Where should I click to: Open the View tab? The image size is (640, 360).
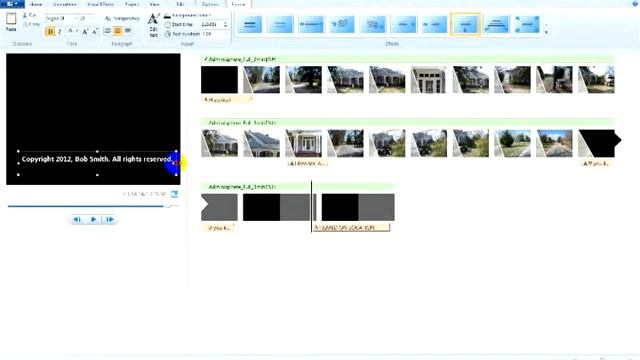click(154, 4)
